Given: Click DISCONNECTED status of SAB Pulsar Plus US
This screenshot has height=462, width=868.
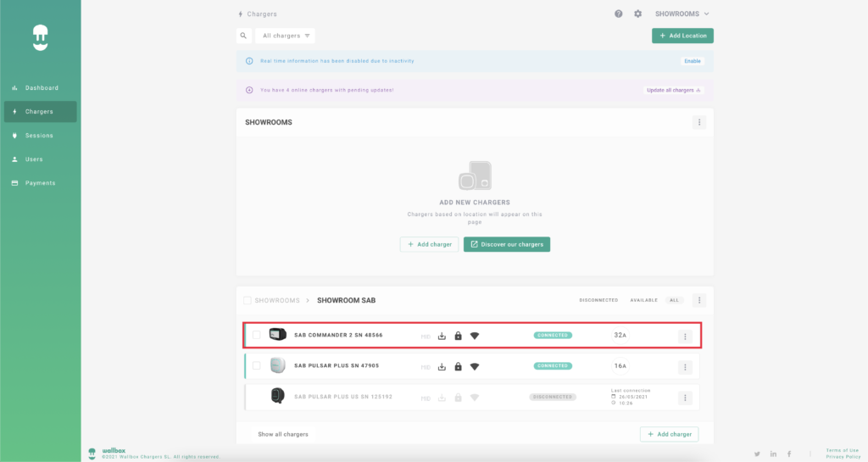Looking at the screenshot, I should coord(553,398).
